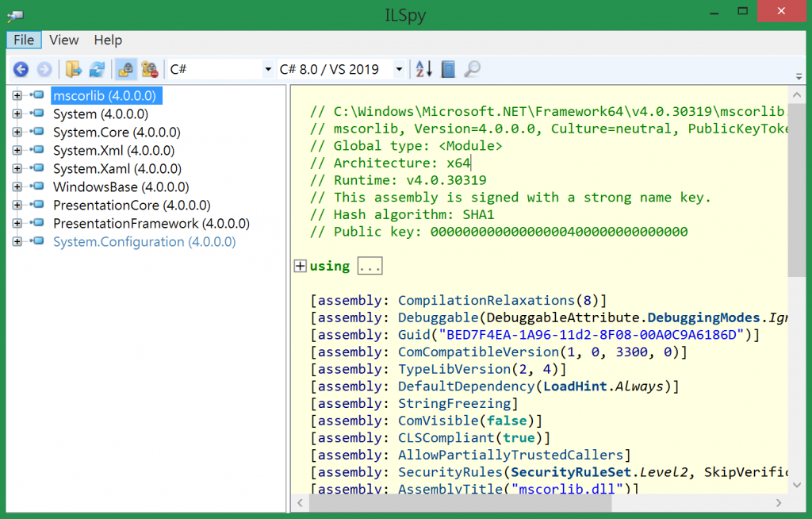Click the horizontal scroll left arrow
This screenshot has height=519, width=812.
[300, 502]
